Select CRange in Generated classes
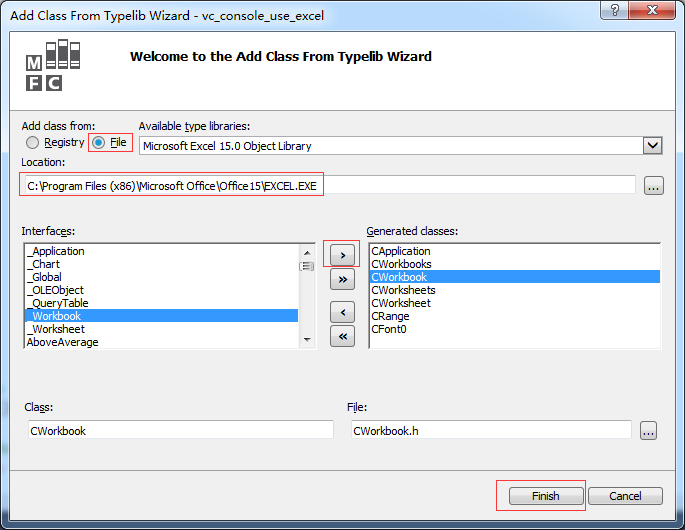 389,316
